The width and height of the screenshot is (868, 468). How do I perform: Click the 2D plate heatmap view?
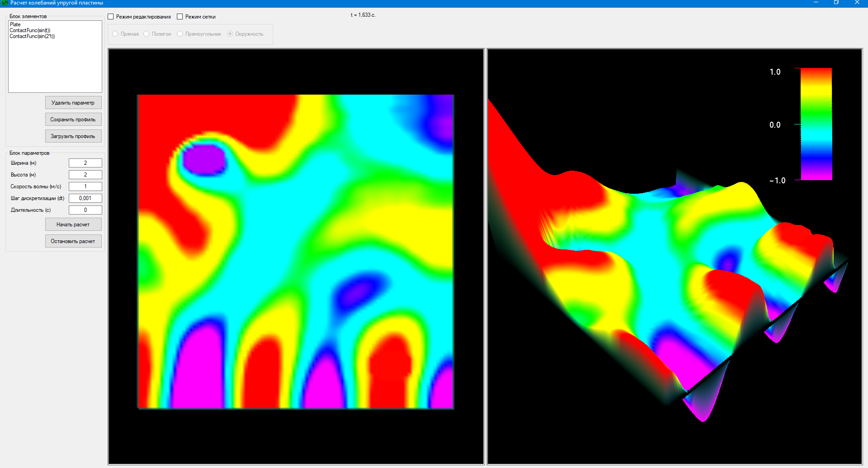pyautogui.click(x=296, y=257)
